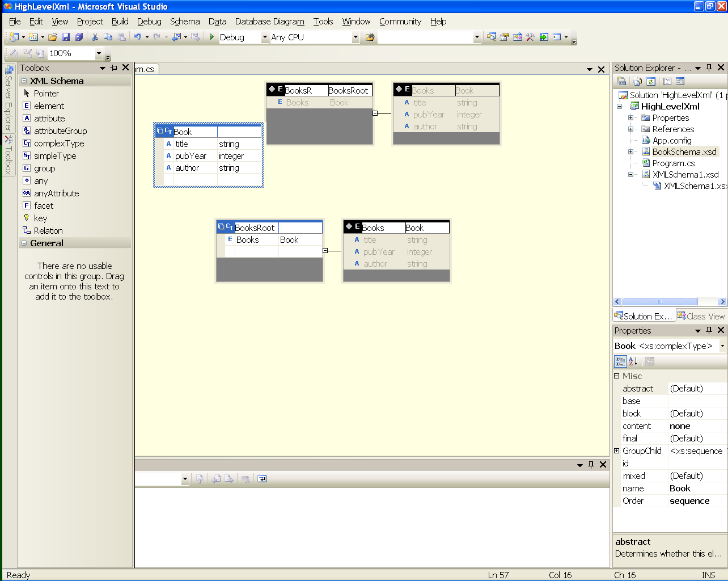This screenshot has height=581, width=728.
Task: Click the Find text input box
Action: click(x=426, y=37)
